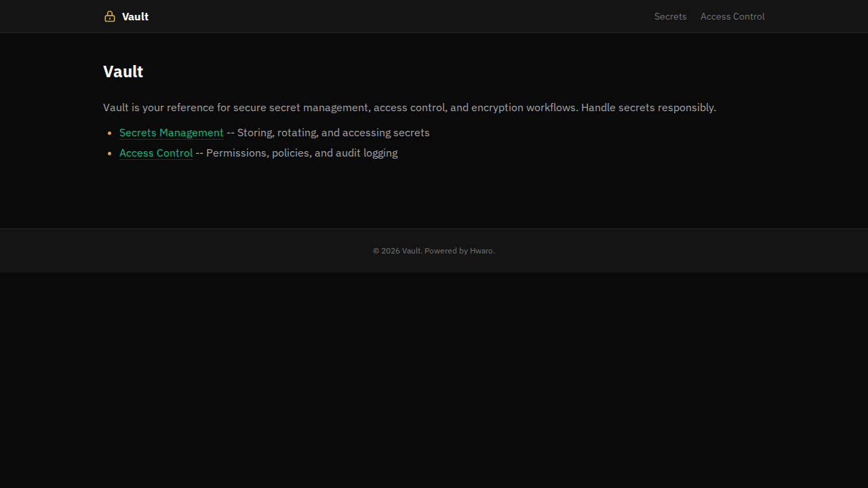Click the orange bullet before Secrets Management
868x488 pixels.
pos(110,133)
